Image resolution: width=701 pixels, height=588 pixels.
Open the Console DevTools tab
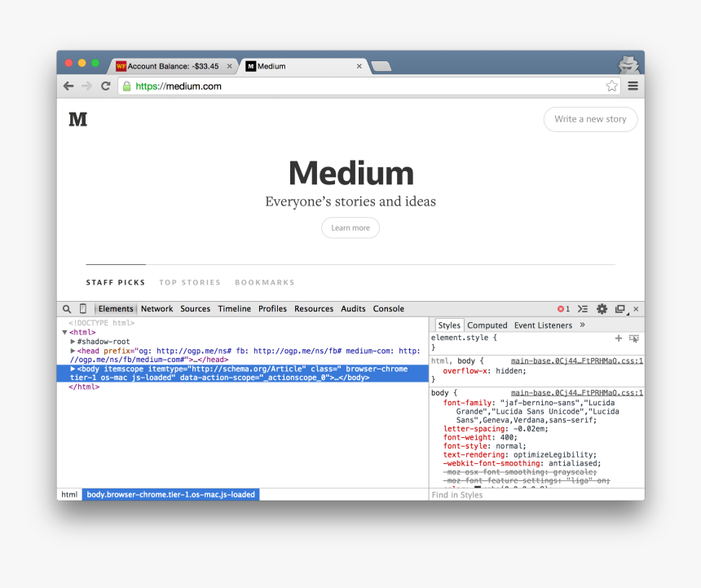pos(389,308)
